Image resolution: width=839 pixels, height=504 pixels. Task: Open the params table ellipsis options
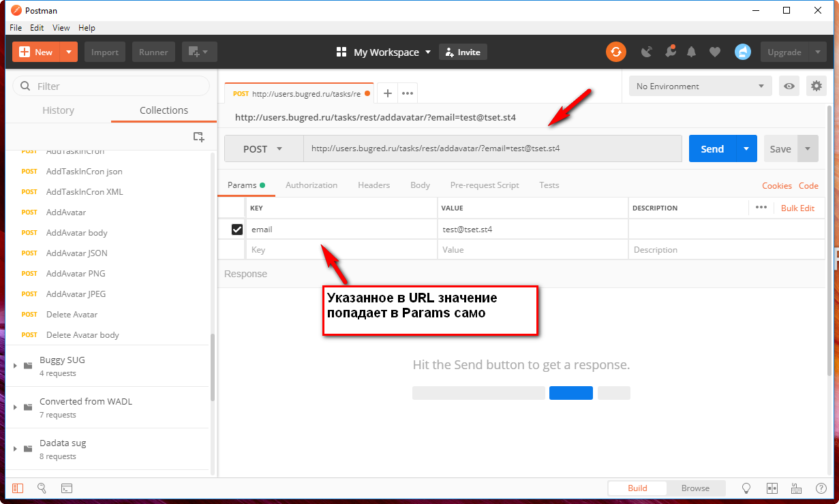pyautogui.click(x=761, y=208)
